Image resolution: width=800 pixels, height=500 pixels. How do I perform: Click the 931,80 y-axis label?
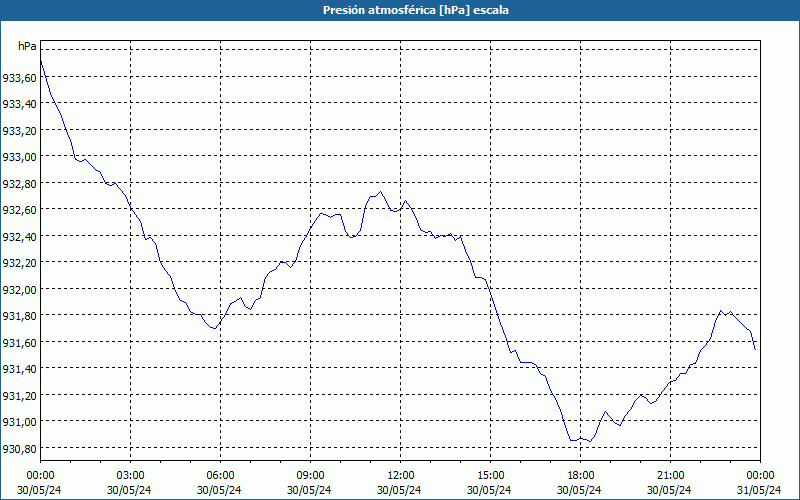tap(19, 316)
